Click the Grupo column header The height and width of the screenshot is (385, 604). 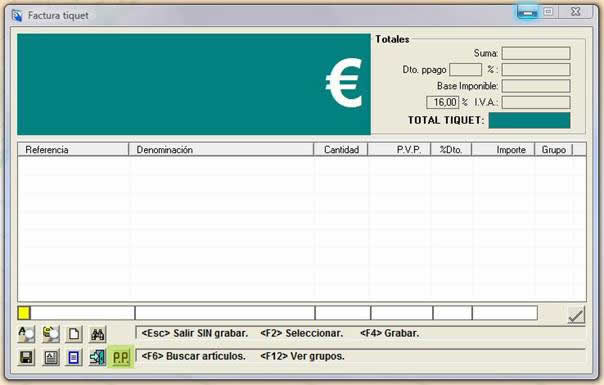(x=554, y=150)
